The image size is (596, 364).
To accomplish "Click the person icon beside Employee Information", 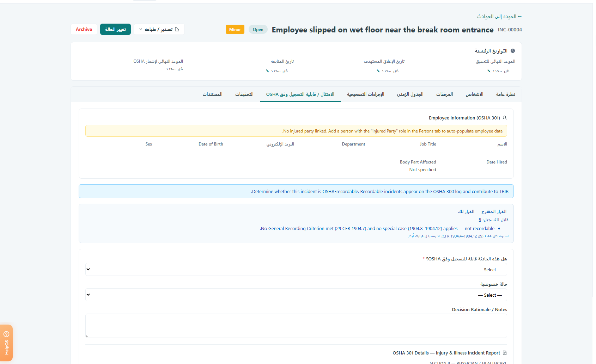I will pos(505,118).
